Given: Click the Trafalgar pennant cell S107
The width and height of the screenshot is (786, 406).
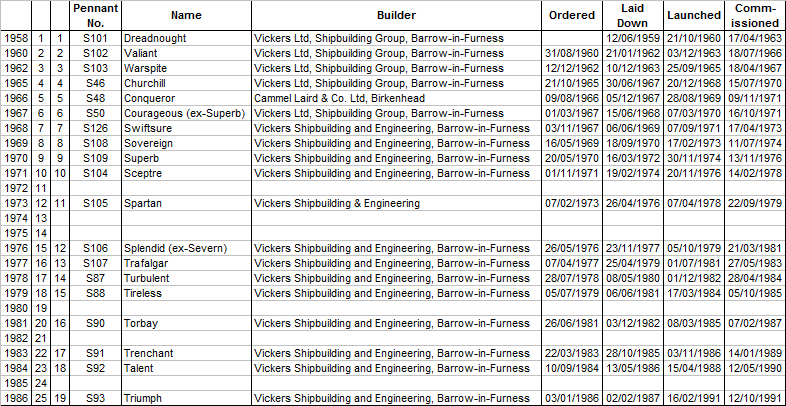Looking at the screenshot, I should tap(95, 263).
